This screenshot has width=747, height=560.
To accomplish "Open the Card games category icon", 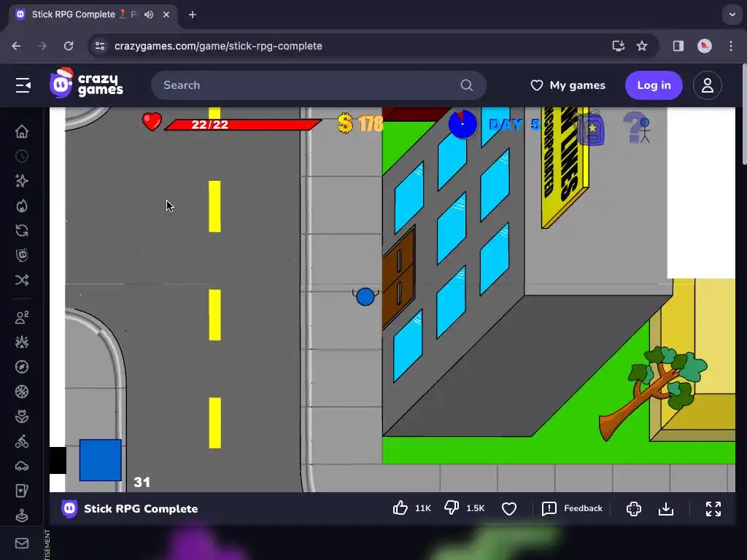I will (x=22, y=491).
